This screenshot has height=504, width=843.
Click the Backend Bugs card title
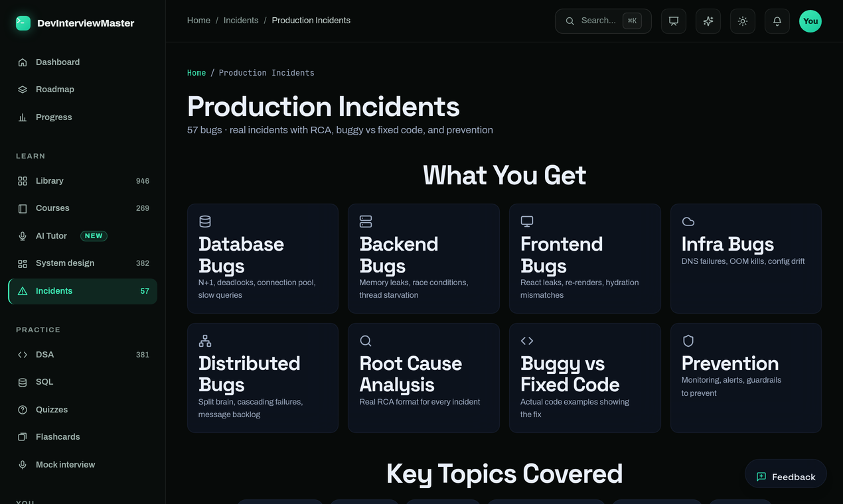click(x=399, y=255)
